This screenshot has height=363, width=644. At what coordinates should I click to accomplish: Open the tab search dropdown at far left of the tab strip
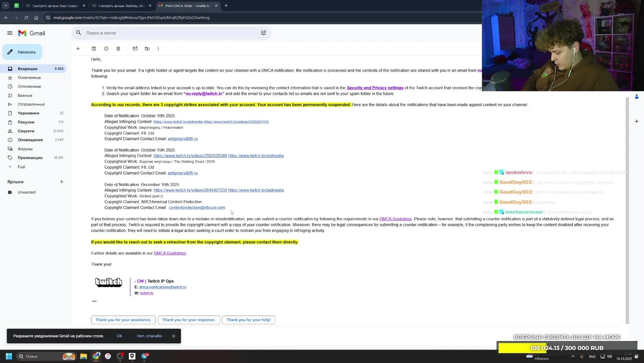(x=5, y=6)
